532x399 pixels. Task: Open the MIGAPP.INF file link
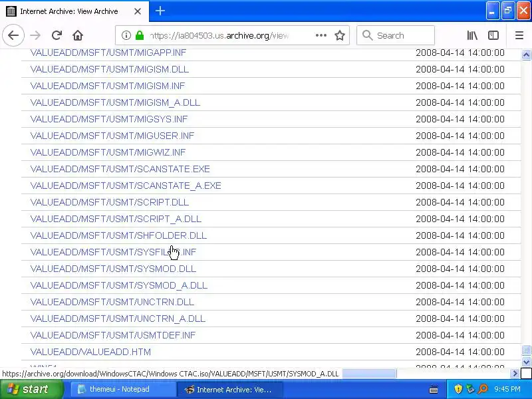(108, 53)
